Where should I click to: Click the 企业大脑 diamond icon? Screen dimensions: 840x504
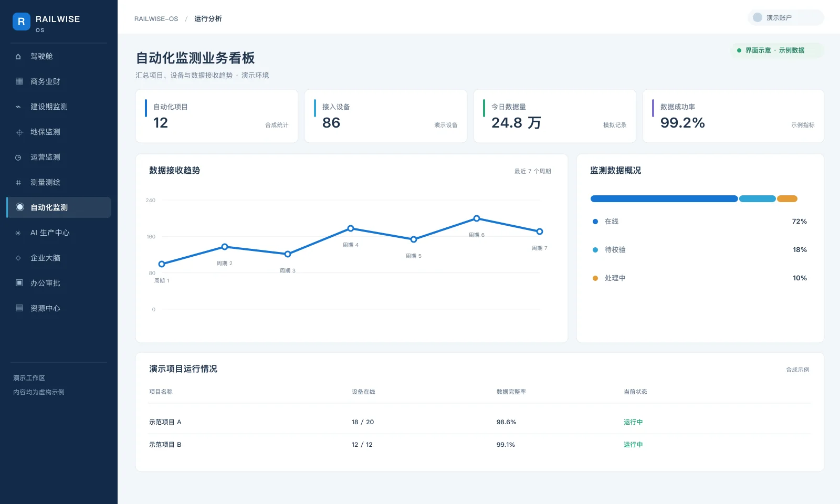[18, 258]
